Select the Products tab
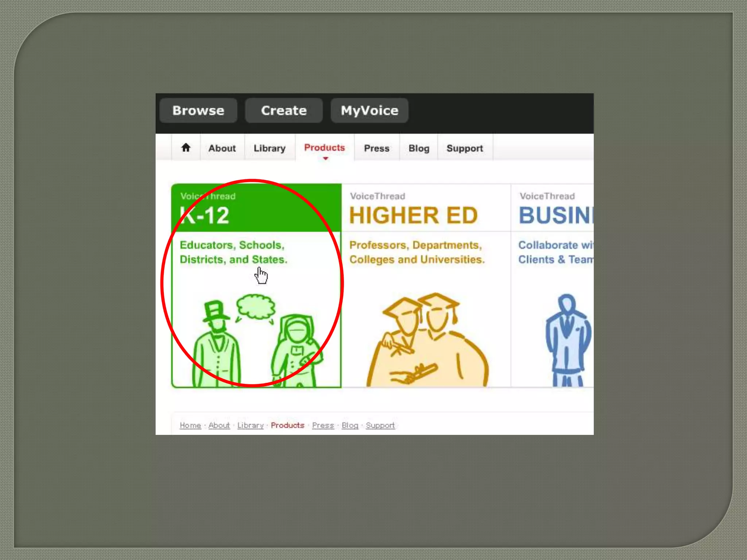 coord(324,148)
